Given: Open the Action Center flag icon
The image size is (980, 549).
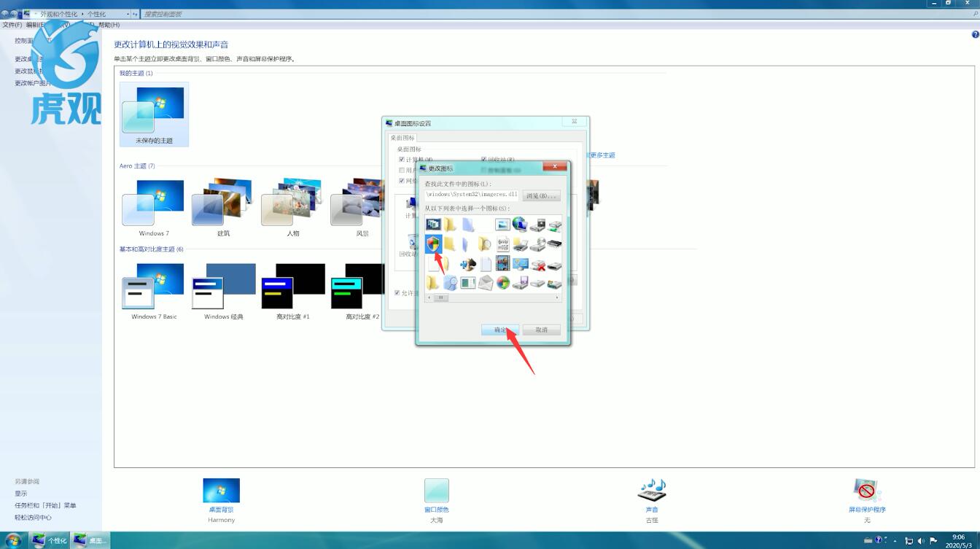Looking at the screenshot, I should 933,541.
